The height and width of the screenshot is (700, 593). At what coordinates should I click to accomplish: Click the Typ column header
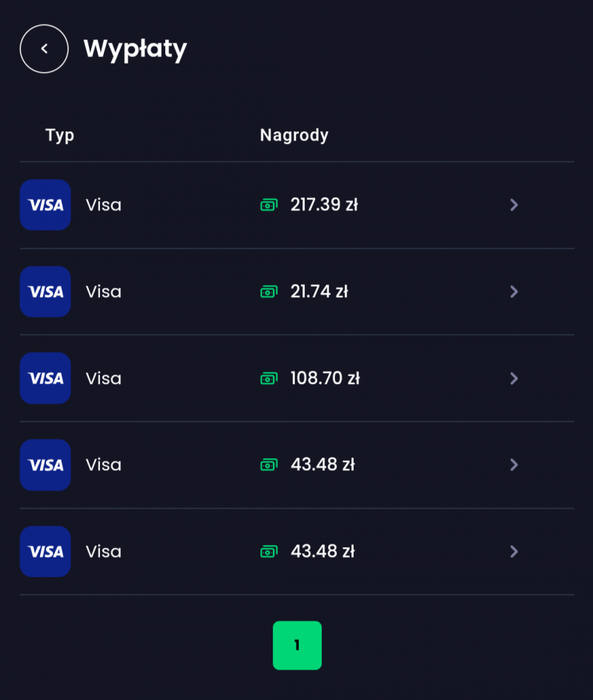click(x=60, y=135)
